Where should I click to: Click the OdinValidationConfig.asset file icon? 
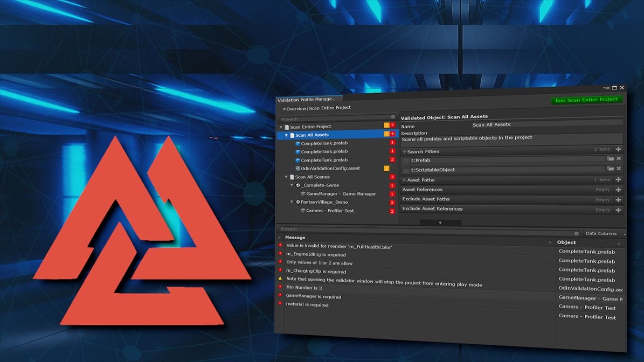pos(296,168)
